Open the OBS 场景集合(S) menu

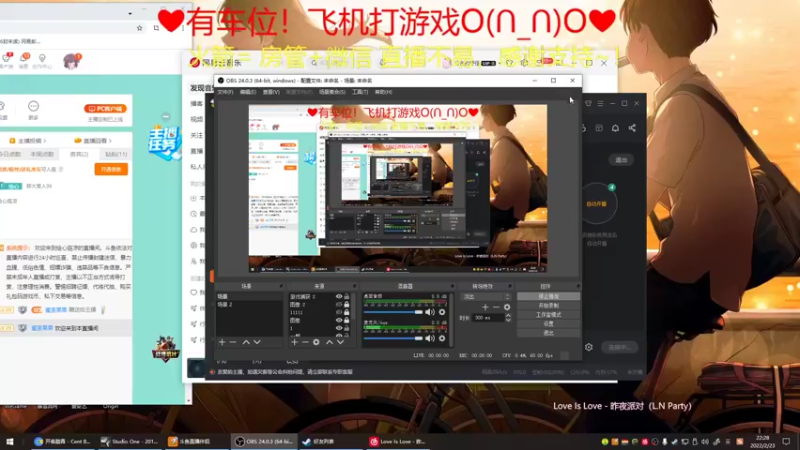tap(332, 92)
